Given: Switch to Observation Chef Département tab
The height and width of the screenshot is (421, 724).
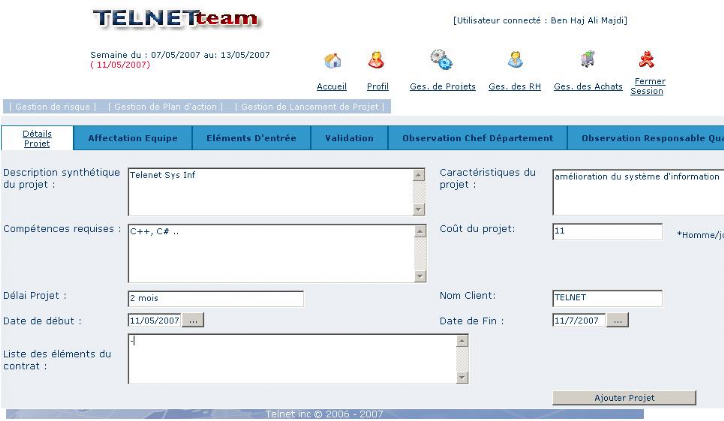Looking at the screenshot, I should pyautogui.click(x=477, y=138).
